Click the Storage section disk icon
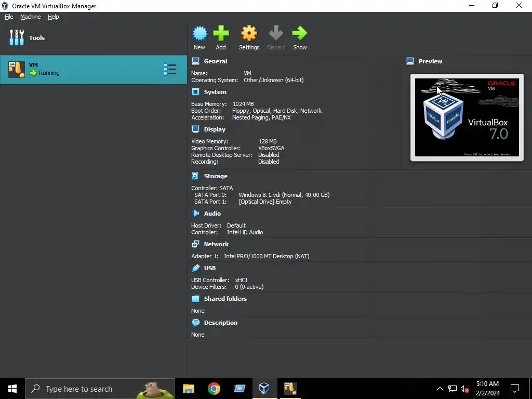 click(195, 176)
